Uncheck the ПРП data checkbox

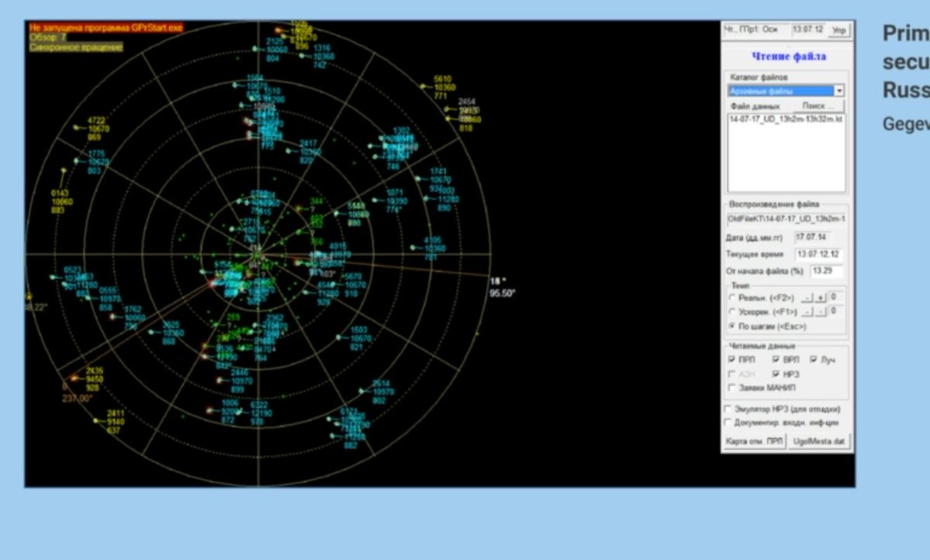point(732,360)
